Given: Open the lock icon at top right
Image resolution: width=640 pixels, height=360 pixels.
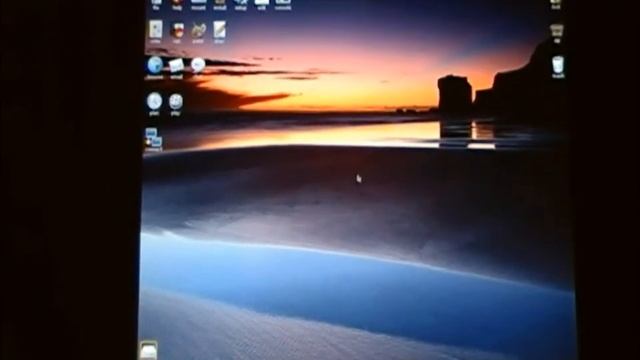Looking at the screenshot, I should click(556, 4).
